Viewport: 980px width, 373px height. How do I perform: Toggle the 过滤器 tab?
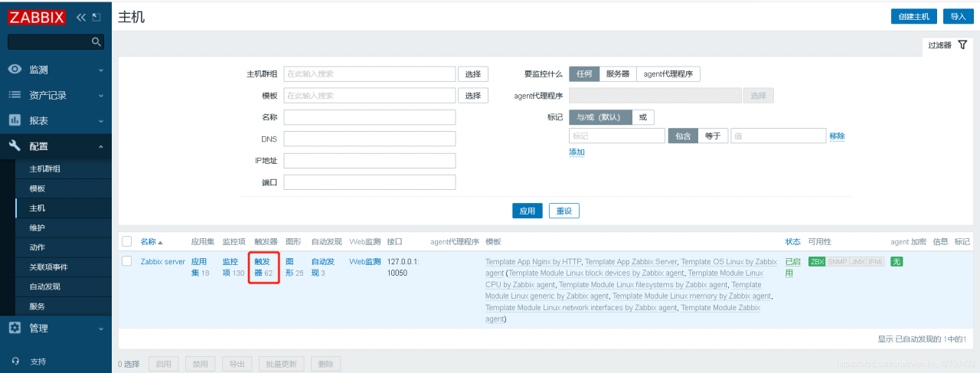click(x=947, y=45)
